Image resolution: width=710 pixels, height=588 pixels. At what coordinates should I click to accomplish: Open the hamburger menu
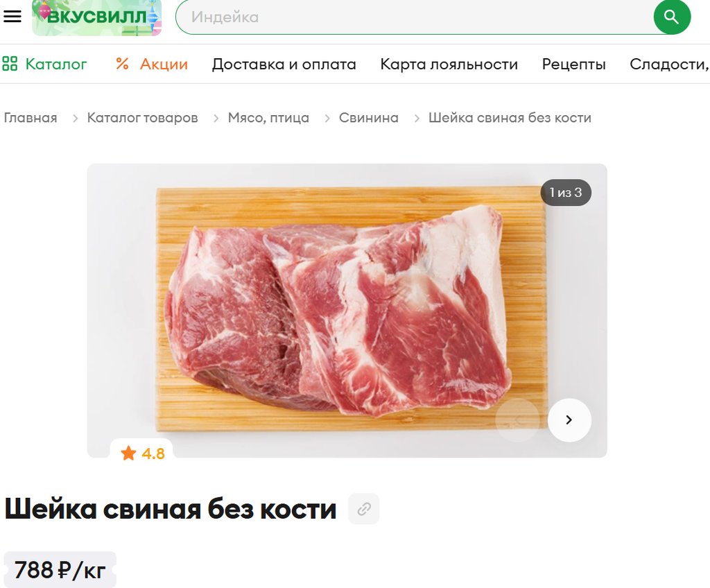tap(12, 17)
